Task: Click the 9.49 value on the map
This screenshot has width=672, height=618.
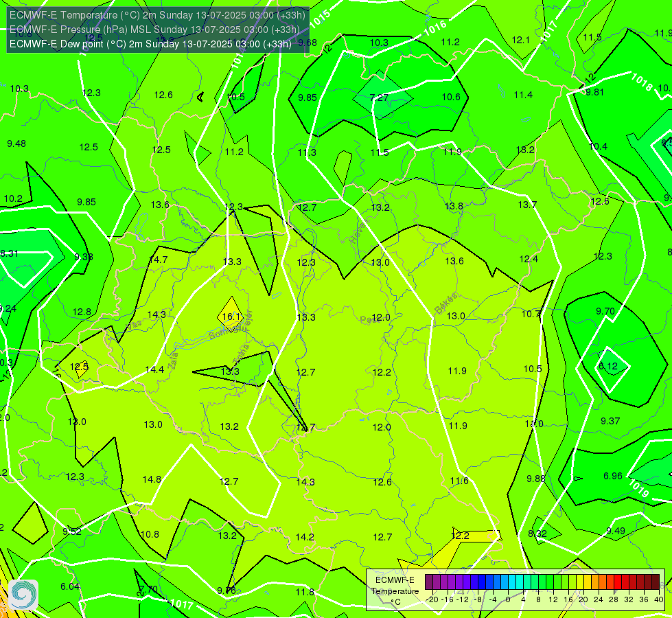Action: (616, 531)
